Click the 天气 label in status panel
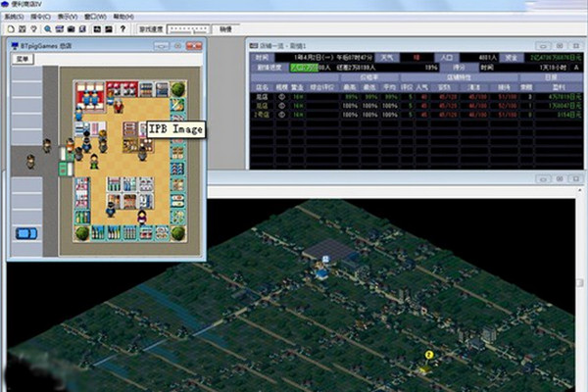Screen dimensions: 588x392 coord(387,58)
